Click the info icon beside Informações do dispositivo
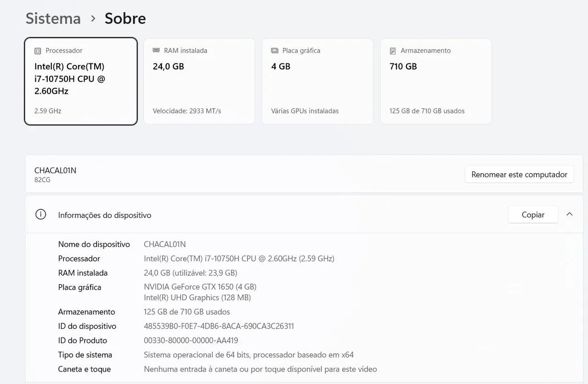 (x=41, y=214)
